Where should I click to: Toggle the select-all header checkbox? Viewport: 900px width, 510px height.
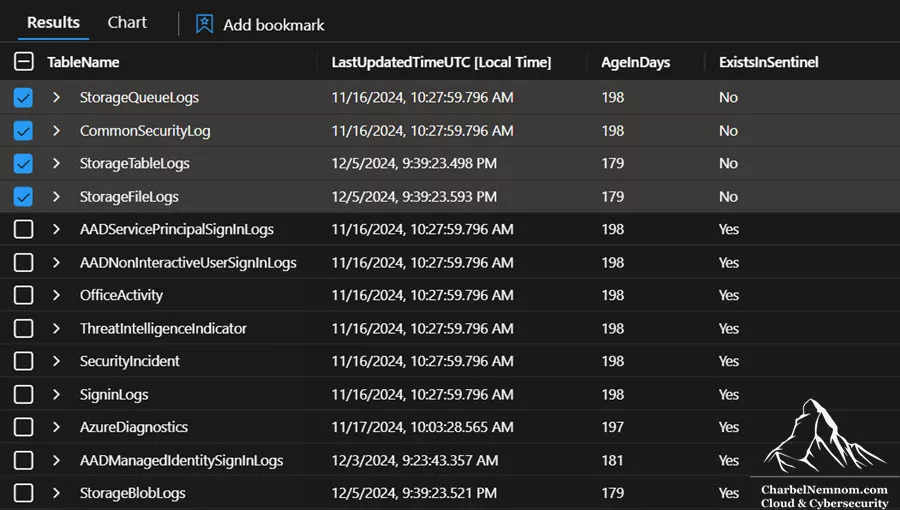(x=24, y=61)
